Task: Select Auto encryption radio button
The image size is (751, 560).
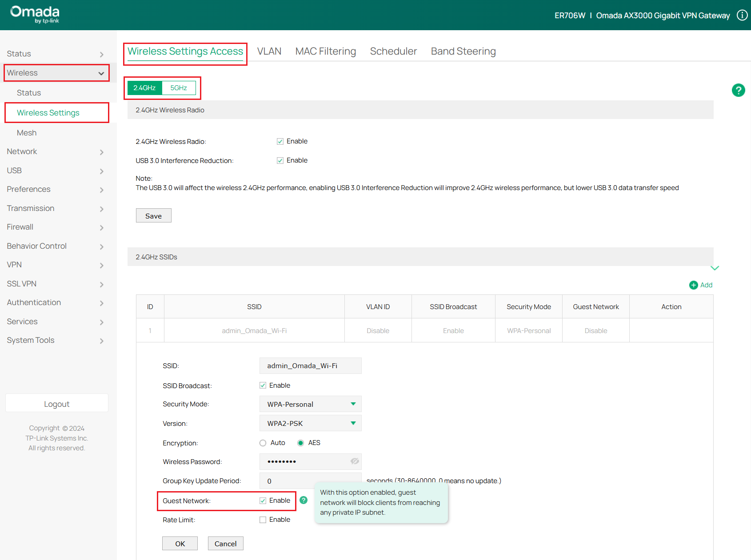Action: pyautogui.click(x=263, y=443)
